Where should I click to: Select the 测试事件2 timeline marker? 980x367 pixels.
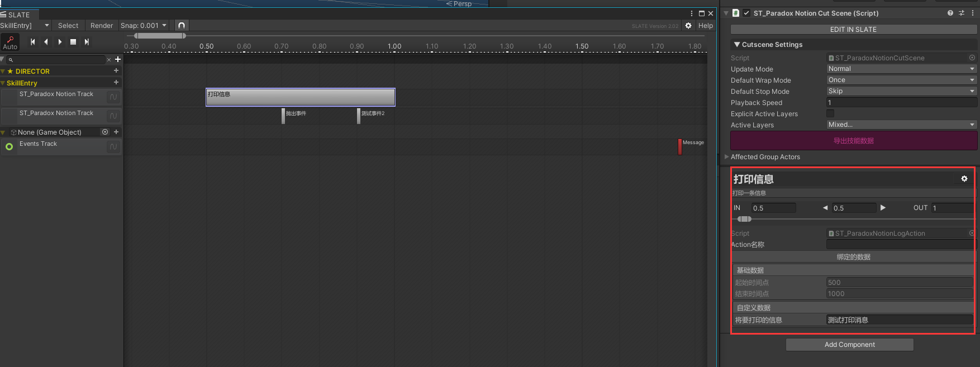point(359,116)
